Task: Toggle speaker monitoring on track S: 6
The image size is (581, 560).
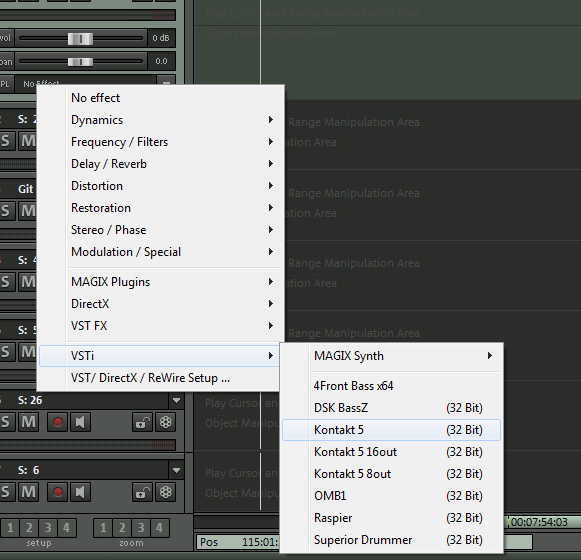Action: point(80,492)
